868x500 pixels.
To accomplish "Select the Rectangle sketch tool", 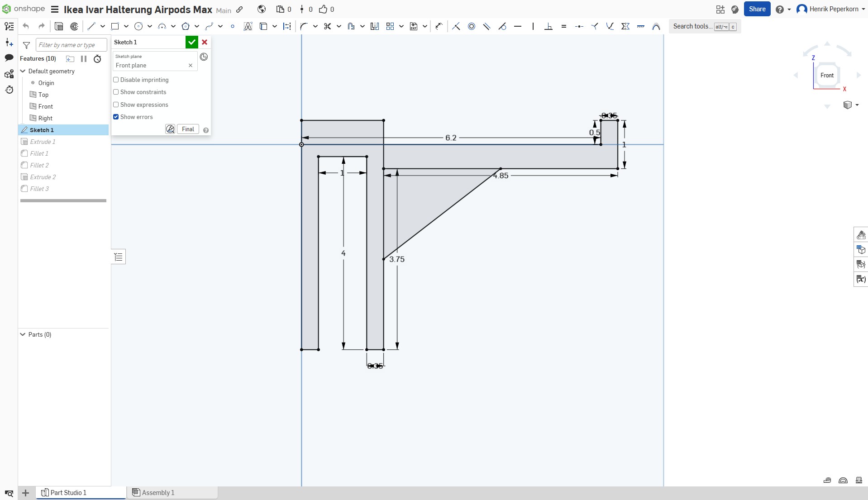I will pos(114,26).
